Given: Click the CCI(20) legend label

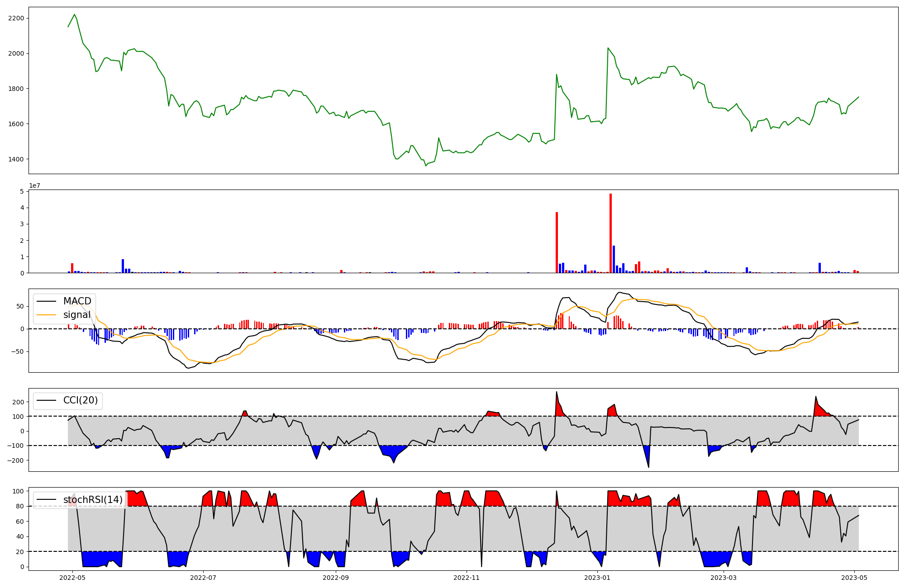Looking at the screenshot, I should [80, 401].
